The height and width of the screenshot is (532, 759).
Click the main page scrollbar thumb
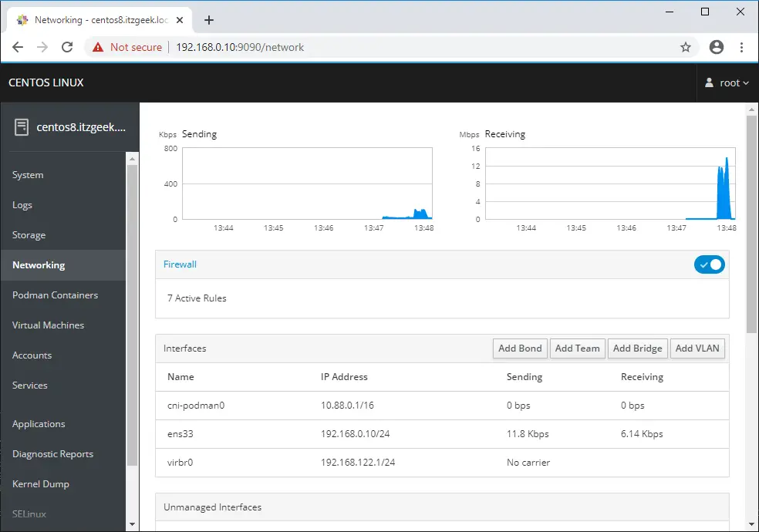(751, 224)
